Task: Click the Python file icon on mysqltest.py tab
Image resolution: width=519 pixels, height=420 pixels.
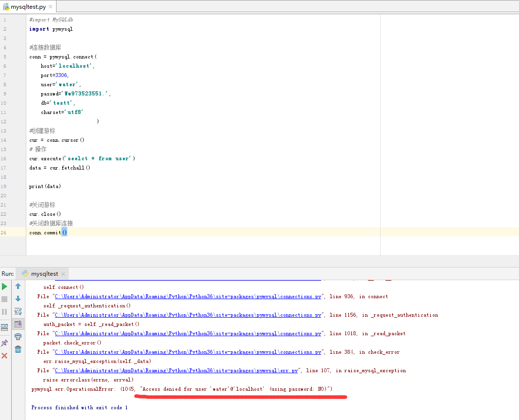Action: point(6,7)
